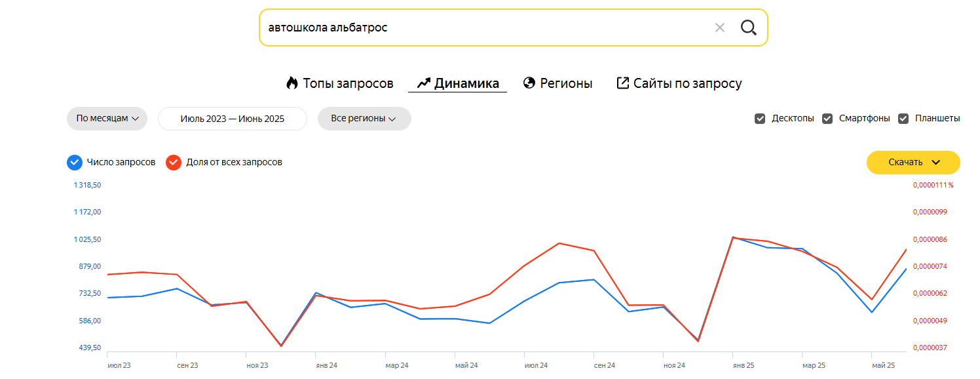Click the globe icon beside Регионы
Screen dimensions: 980x379
click(529, 83)
